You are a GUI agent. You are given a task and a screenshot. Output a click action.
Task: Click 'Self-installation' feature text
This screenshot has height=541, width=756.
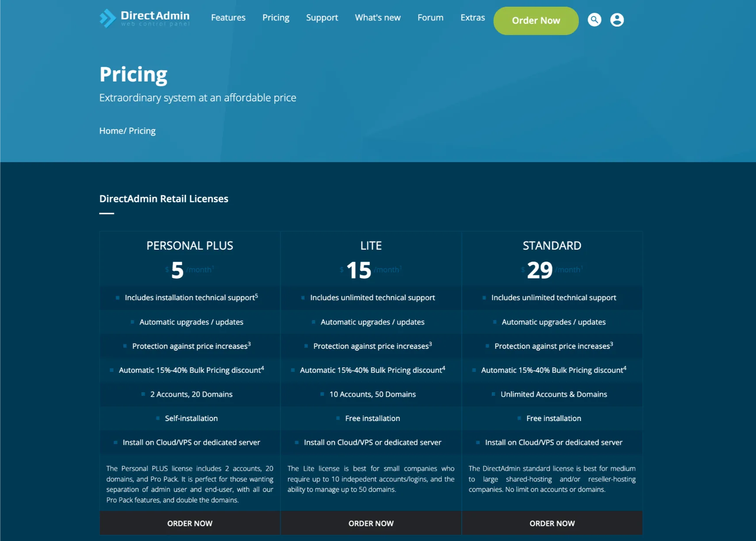(x=191, y=418)
